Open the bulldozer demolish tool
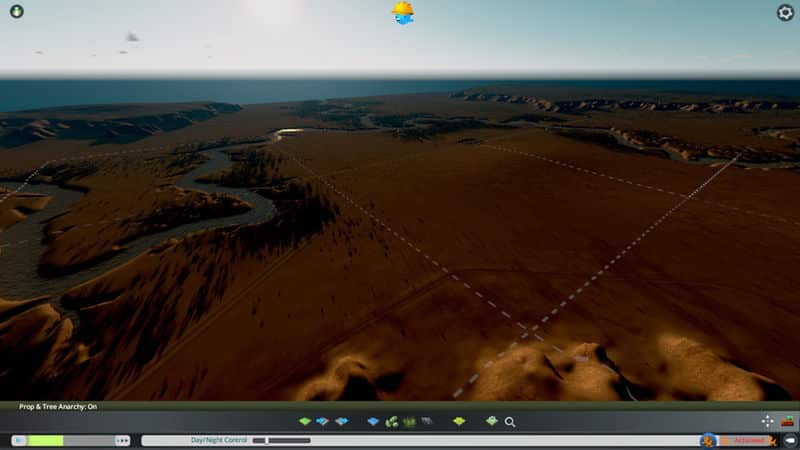The image size is (800, 450). click(x=788, y=421)
